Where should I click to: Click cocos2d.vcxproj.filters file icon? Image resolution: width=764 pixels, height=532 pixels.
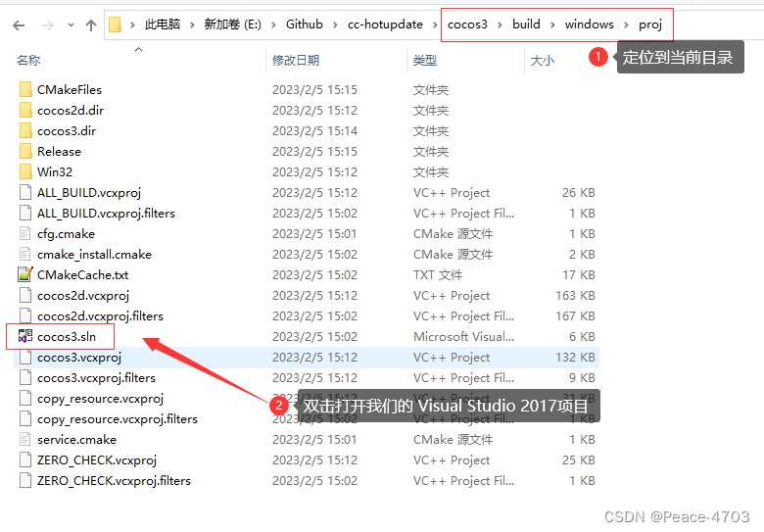tap(25, 315)
